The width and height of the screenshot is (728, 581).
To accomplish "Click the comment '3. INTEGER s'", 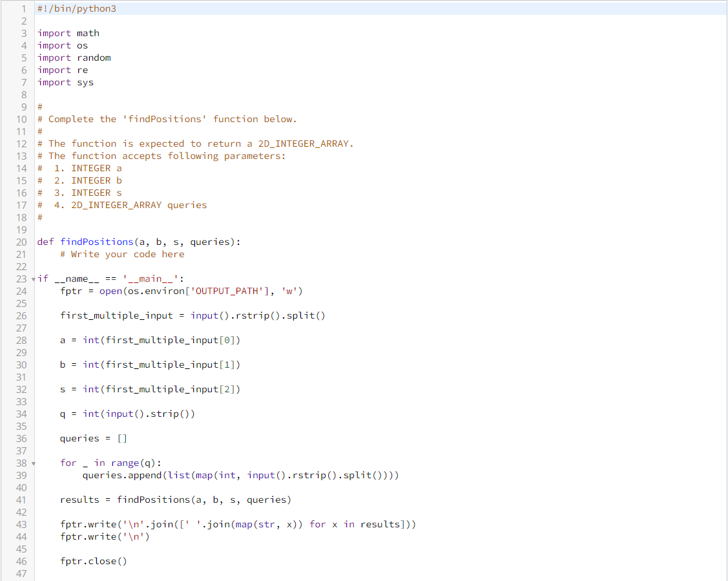I will [80, 193].
